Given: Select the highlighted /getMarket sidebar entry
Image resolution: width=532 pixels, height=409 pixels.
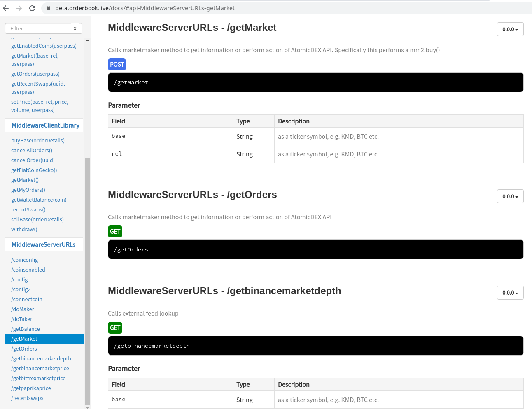Looking at the screenshot, I should click(x=25, y=339).
